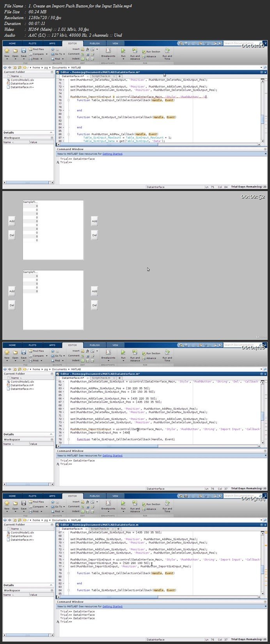The image size is (270, 644).
Task: Click the Print tool in the 00:04:18 frame
Action: tap(36, 360)
